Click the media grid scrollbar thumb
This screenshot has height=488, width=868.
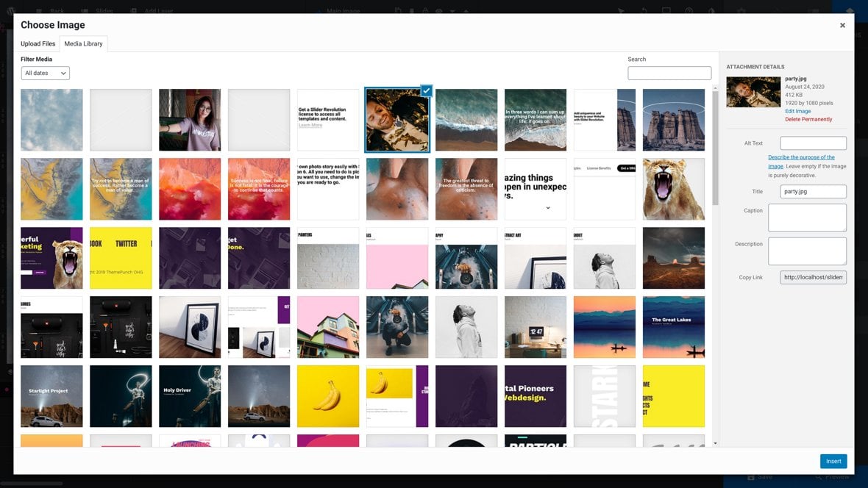715,148
